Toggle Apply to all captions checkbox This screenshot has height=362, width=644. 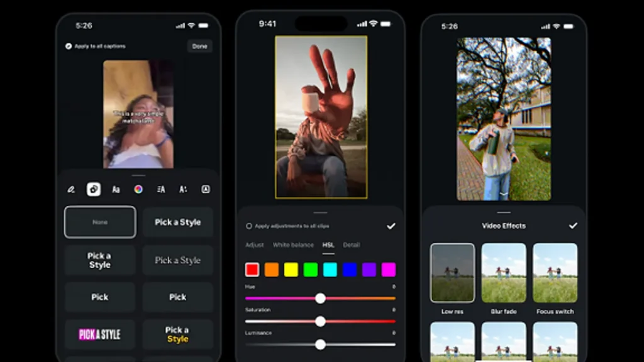click(x=69, y=47)
